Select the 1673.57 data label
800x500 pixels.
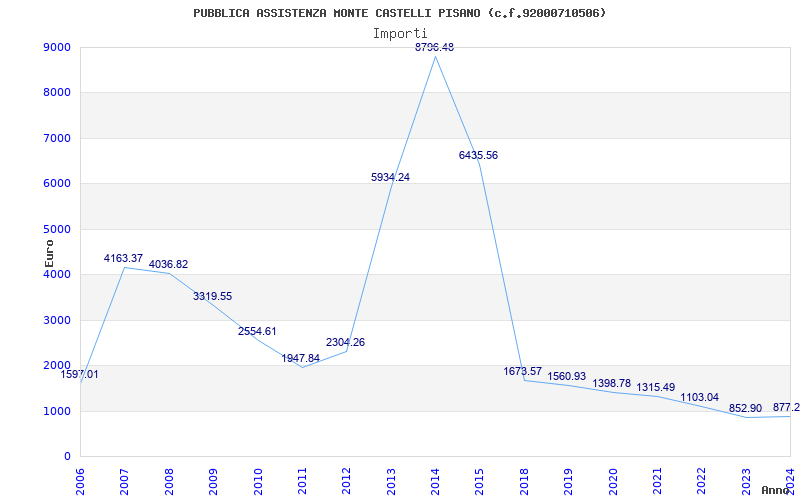pyautogui.click(x=522, y=371)
